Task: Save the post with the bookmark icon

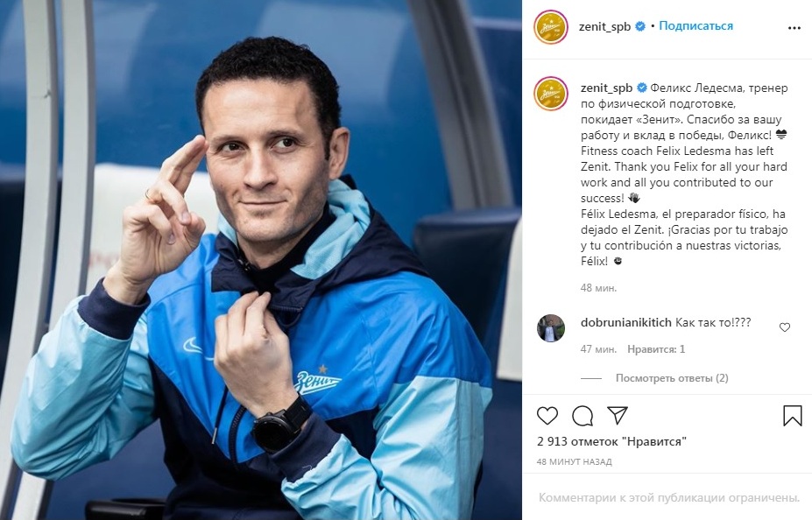Action: [793, 416]
